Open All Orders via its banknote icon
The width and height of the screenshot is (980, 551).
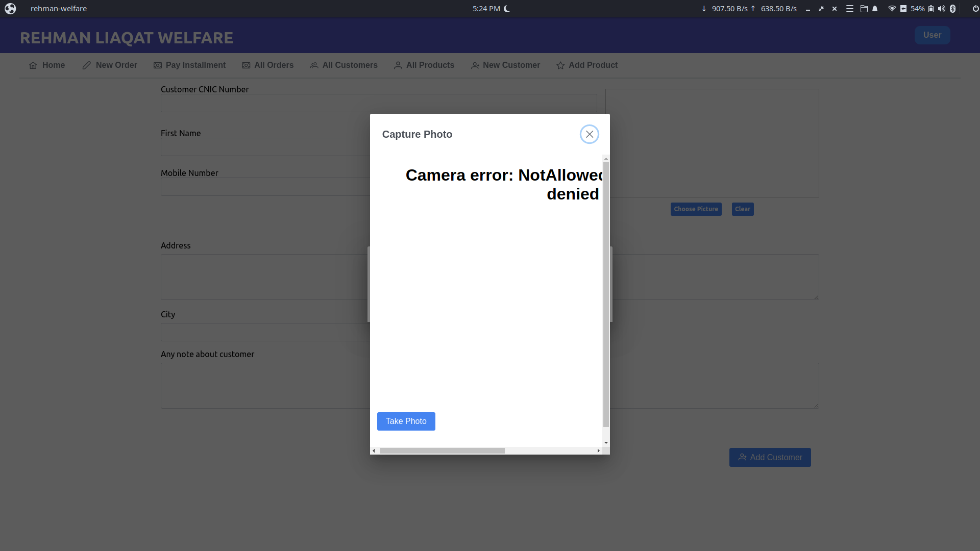246,65
